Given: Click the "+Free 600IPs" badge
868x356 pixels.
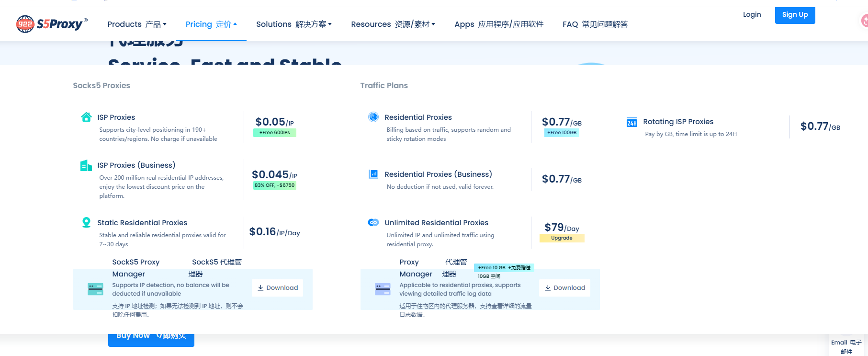Looking at the screenshot, I should pos(275,133).
